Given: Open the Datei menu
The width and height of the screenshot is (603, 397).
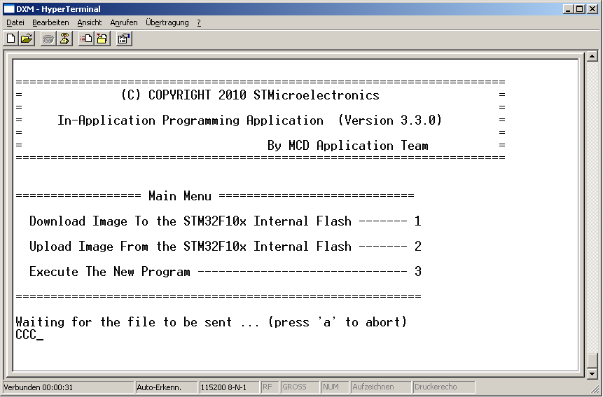Looking at the screenshot, I should coord(15,22).
